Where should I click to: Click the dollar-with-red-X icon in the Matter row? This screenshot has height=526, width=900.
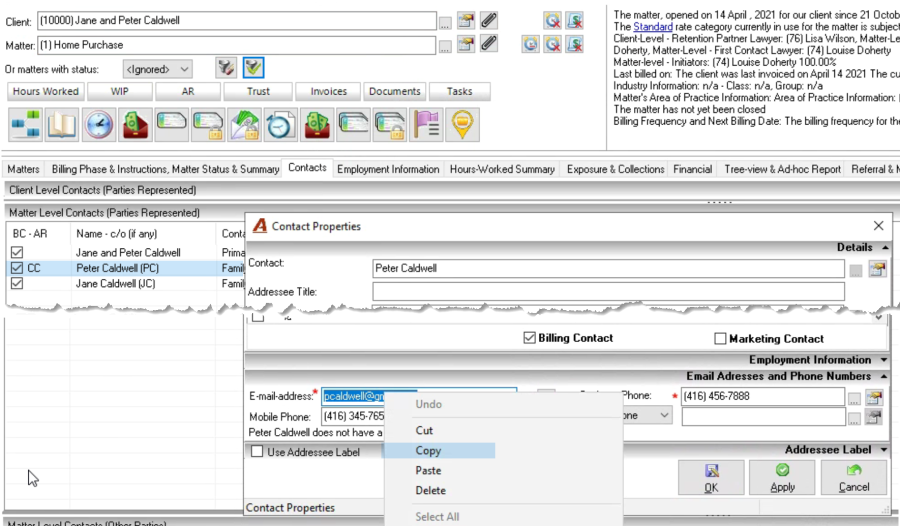(575, 44)
